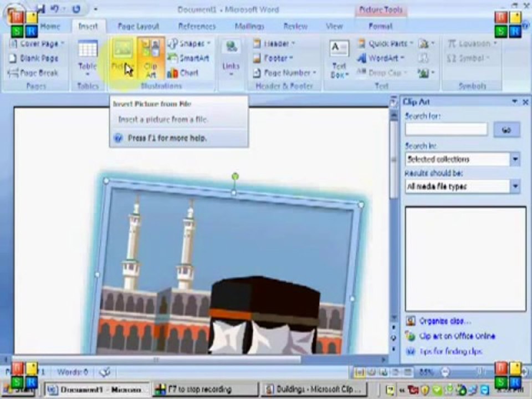This screenshot has height=399, width=532.
Task: Open Tips for finding clips link
Action: point(451,351)
